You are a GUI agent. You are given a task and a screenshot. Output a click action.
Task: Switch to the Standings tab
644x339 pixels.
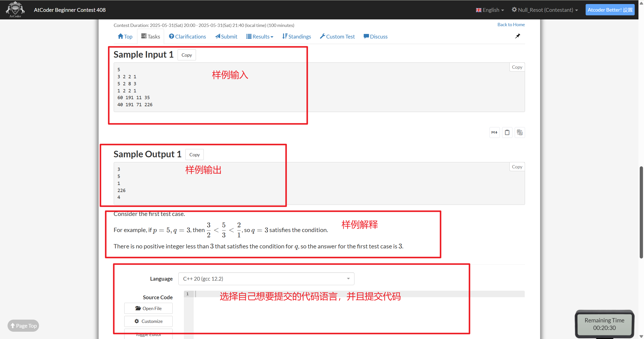pos(297,36)
